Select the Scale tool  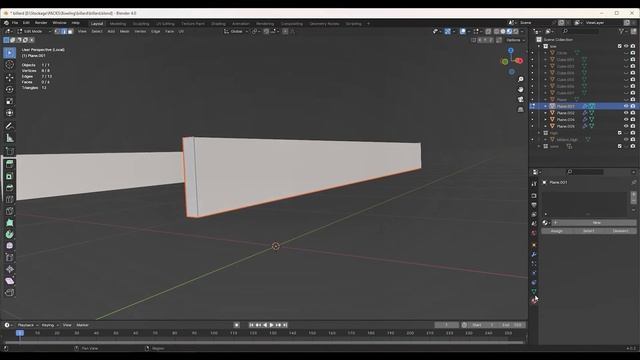(9, 101)
